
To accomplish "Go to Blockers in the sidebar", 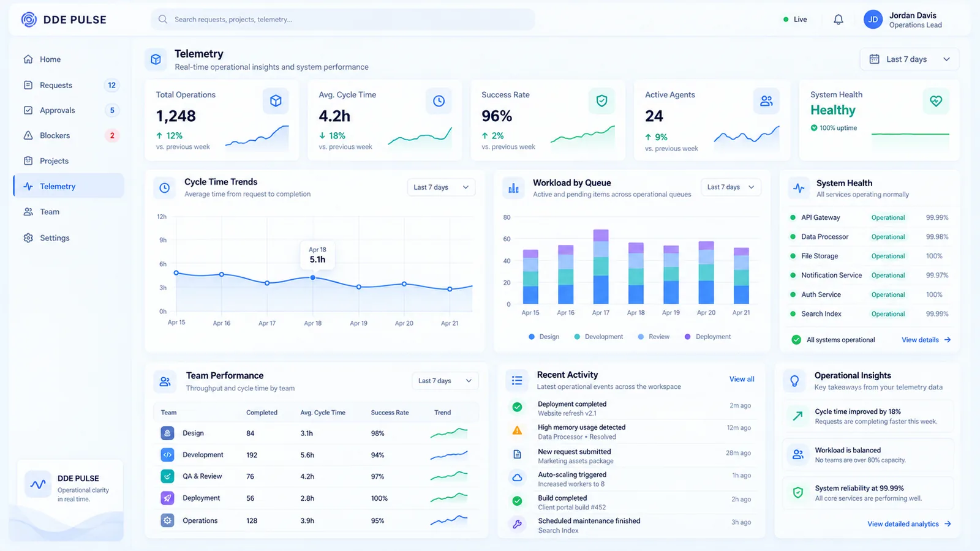I will tap(69, 135).
